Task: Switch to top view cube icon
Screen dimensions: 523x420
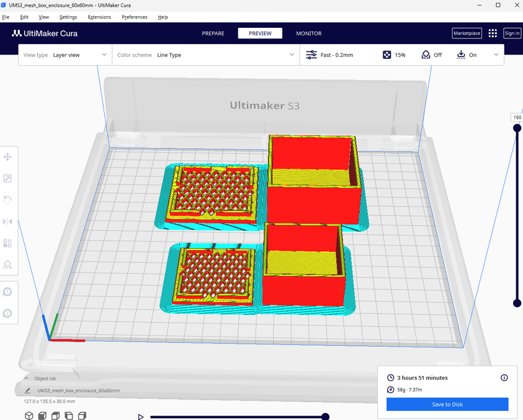Action: click(55, 415)
